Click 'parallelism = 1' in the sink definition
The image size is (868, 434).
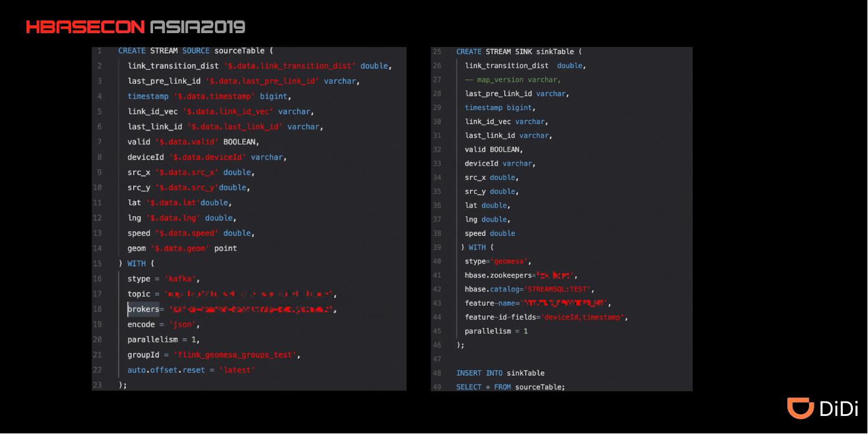click(x=496, y=331)
